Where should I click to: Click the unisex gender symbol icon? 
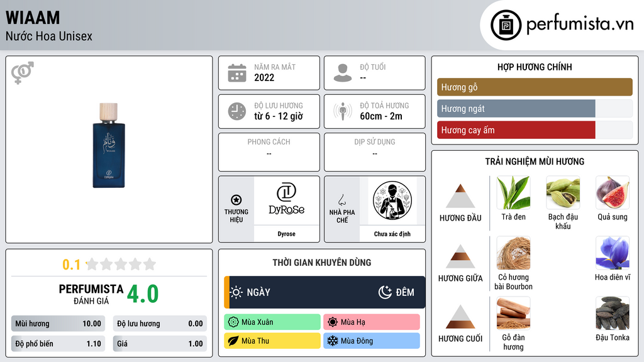[x=23, y=73]
